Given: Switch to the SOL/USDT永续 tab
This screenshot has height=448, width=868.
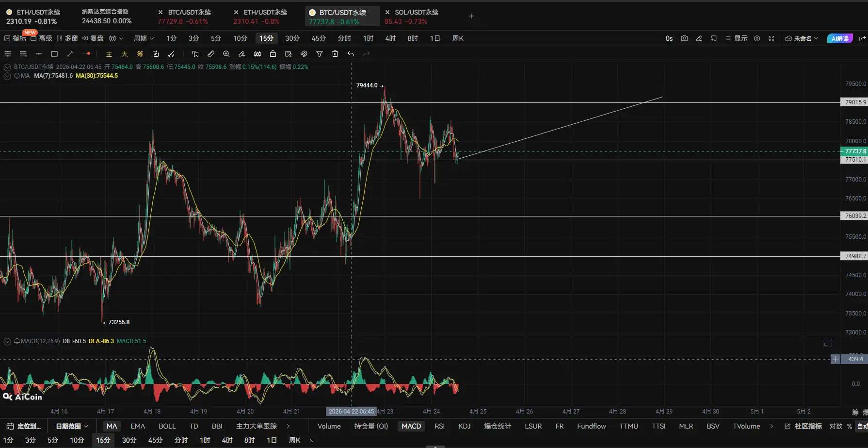Looking at the screenshot, I should [x=416, y=12].
